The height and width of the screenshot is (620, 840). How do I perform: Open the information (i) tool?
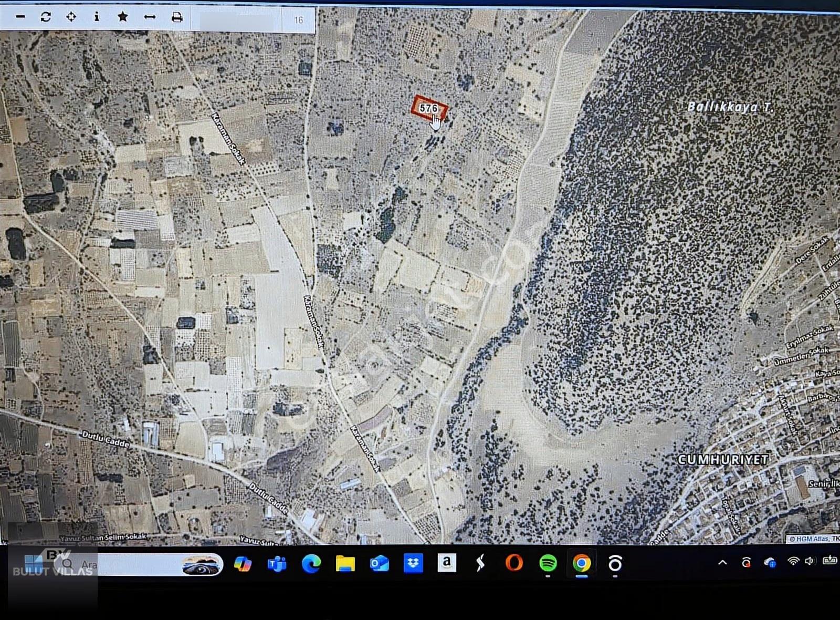(97, 17)
